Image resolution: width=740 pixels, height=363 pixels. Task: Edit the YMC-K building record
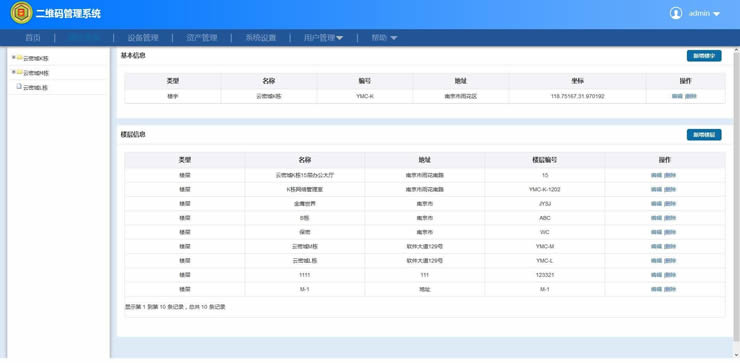(677, 96)
